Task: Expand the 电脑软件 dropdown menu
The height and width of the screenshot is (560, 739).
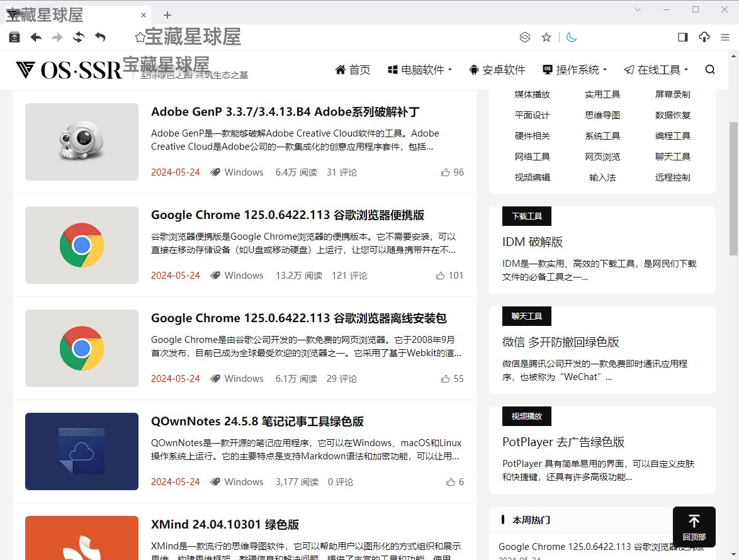Action: point(419,70)
